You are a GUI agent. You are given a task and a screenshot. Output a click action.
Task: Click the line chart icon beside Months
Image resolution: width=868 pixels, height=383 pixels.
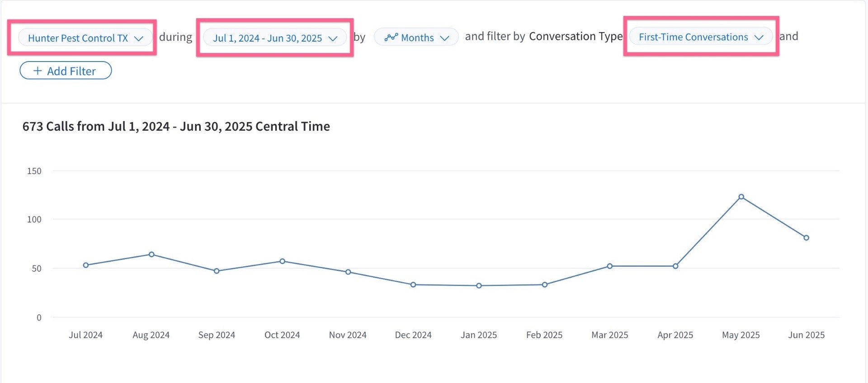[391, 37]
